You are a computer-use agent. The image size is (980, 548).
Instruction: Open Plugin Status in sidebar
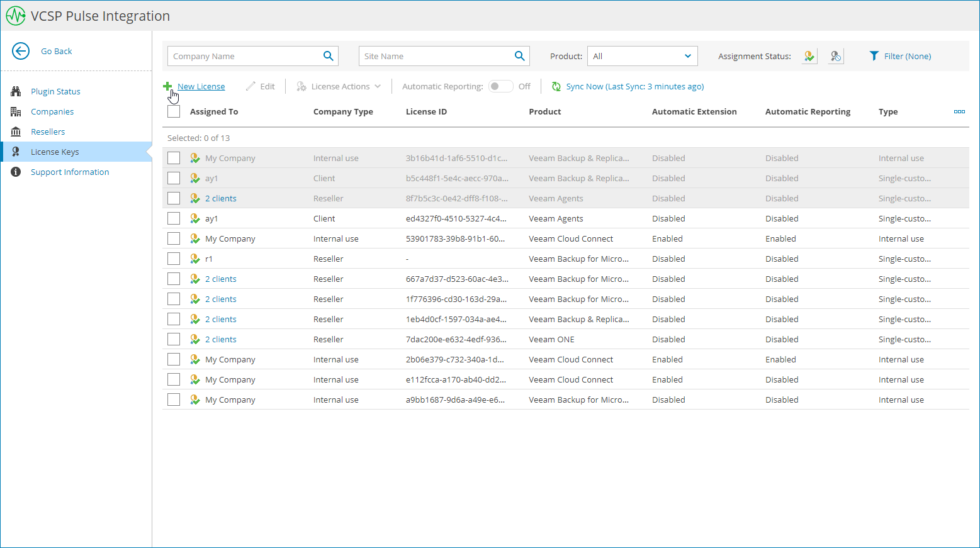pos(55,91)
